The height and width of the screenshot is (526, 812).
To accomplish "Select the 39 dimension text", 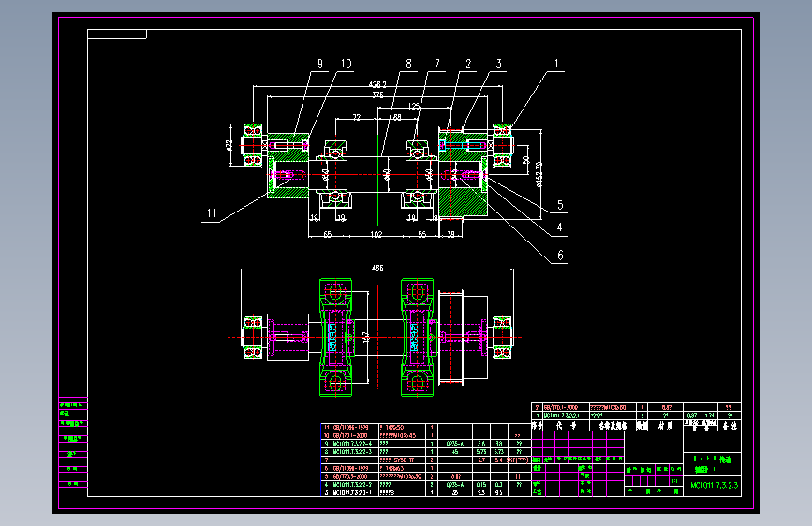I will pos(450,235).
